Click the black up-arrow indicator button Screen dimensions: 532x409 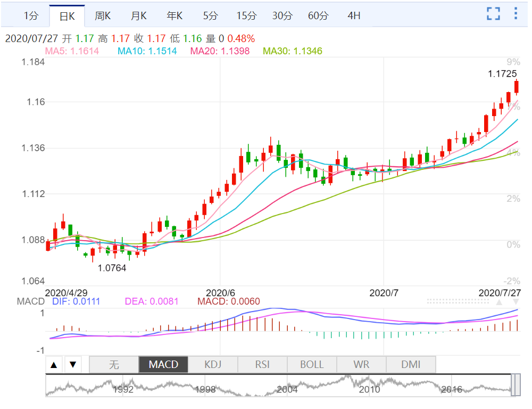54,365
